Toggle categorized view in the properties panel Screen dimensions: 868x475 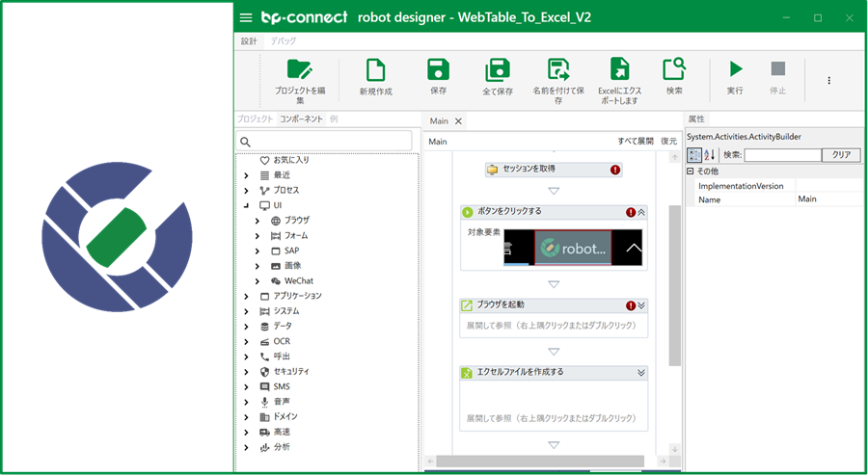click(694, 155)
